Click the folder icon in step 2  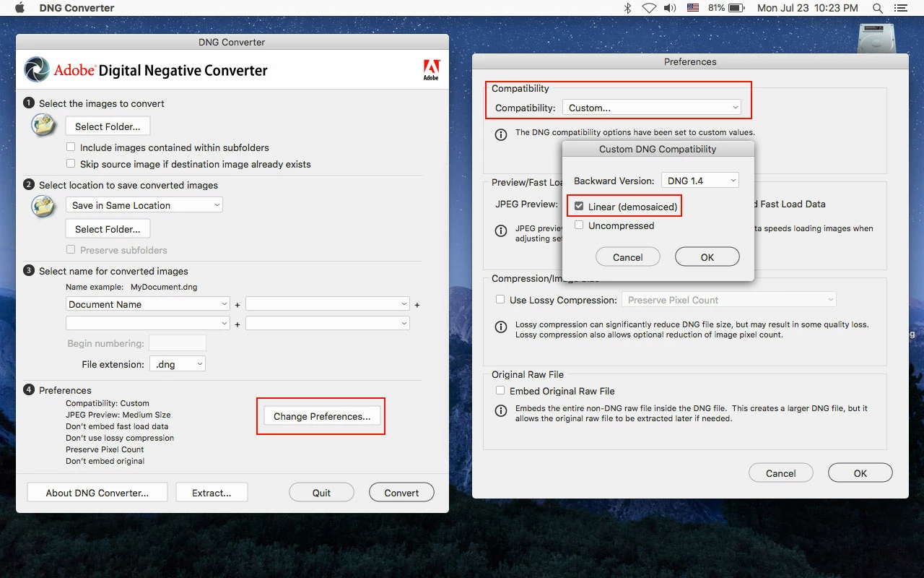44,206
